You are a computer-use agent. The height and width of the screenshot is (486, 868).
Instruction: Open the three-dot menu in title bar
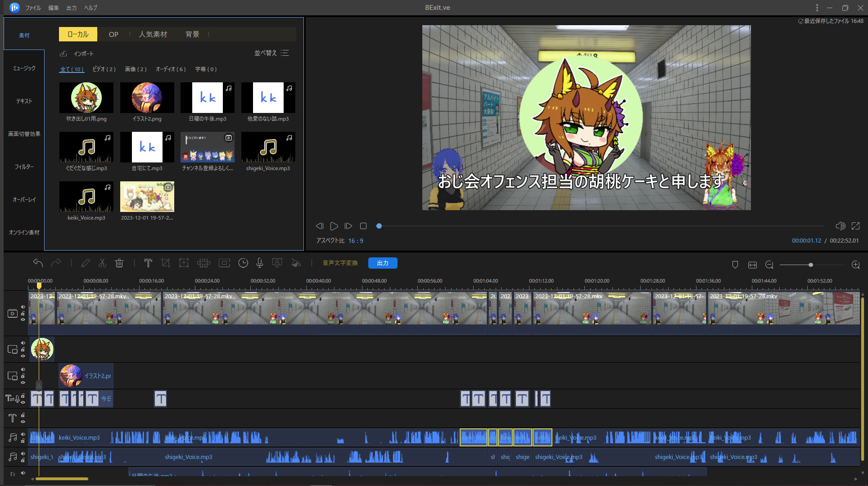click(817, 8)
